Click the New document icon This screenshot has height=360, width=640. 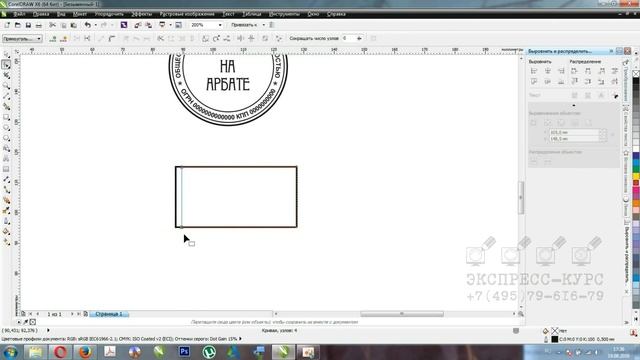point(7,25)
